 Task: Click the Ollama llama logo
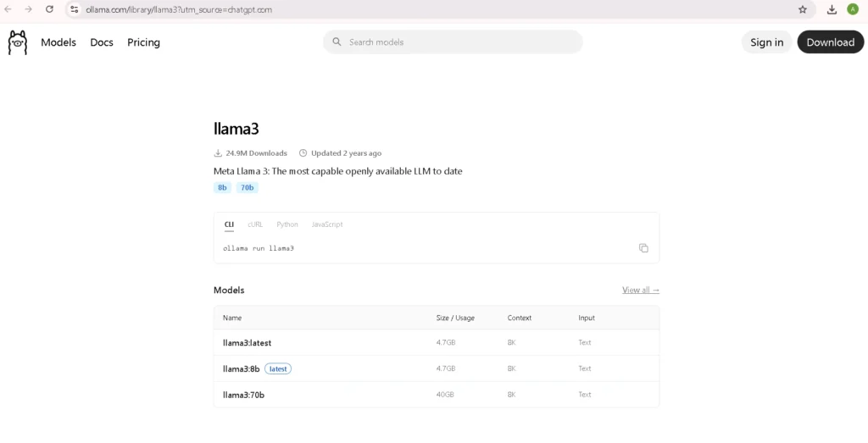coord(17,42)
